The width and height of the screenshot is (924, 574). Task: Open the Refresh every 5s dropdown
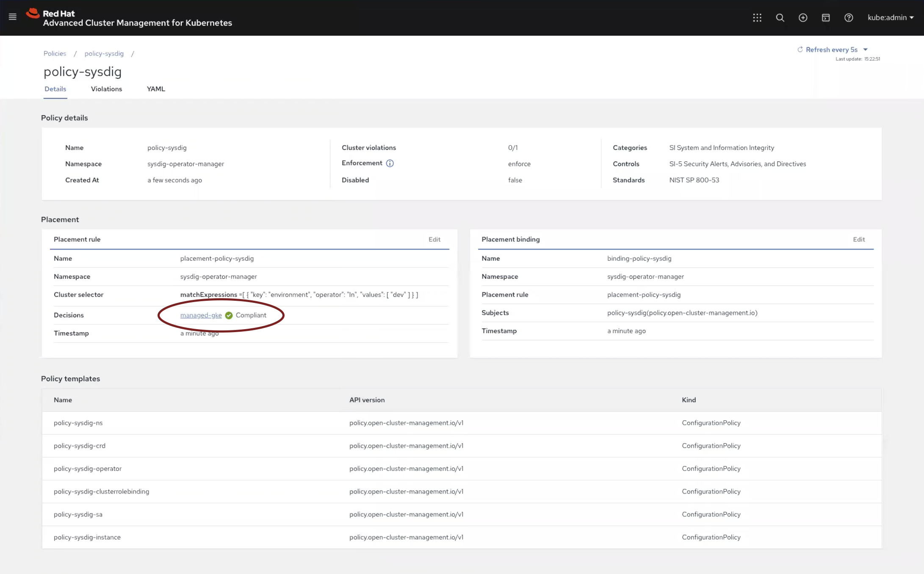[x=831, y=50]
